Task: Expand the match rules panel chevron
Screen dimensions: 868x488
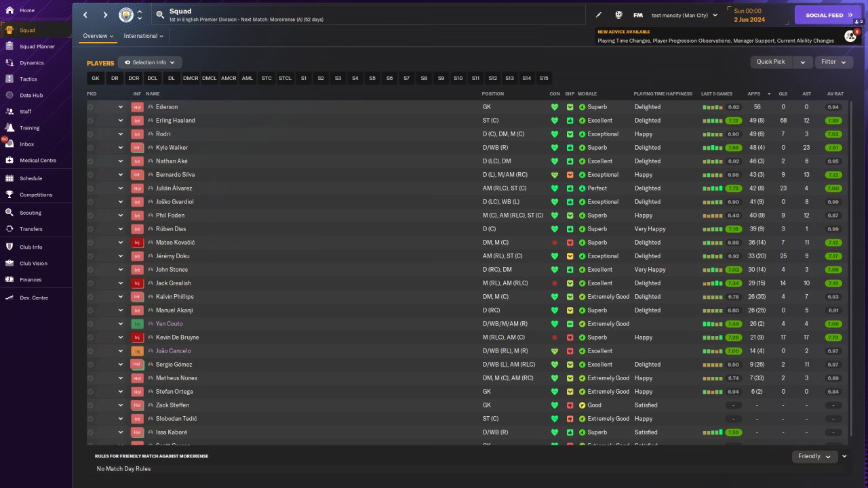Action: pos(844,456)
